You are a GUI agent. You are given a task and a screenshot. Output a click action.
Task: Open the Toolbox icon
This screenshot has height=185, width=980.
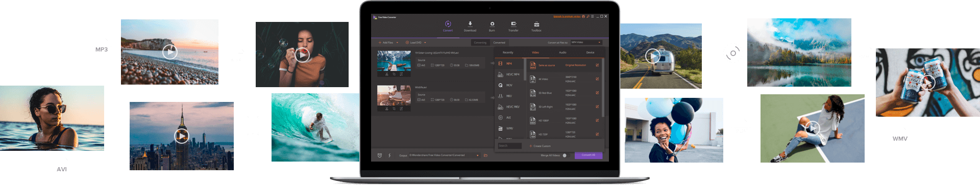coord(536,23)
